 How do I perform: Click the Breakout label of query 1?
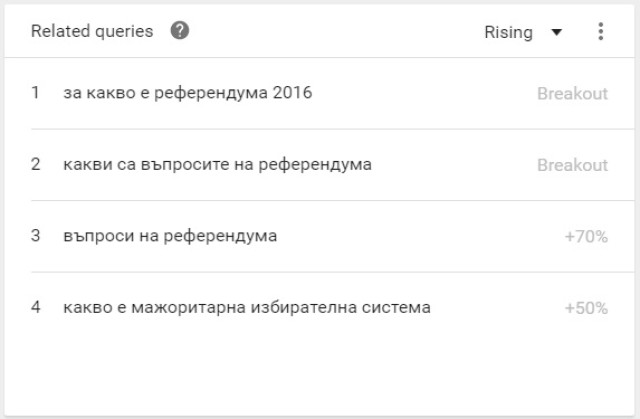[x=572, y=93]
